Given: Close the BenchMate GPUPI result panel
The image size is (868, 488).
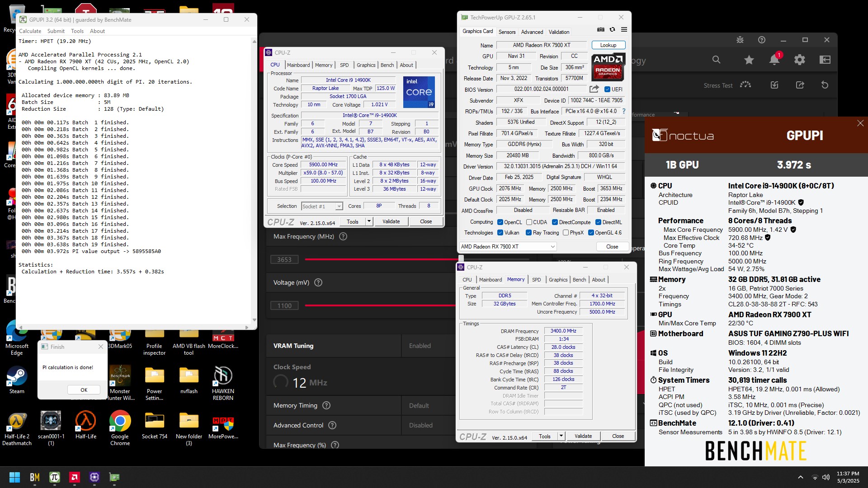Looking at the screenshot, I should click(x=860, y=123).
